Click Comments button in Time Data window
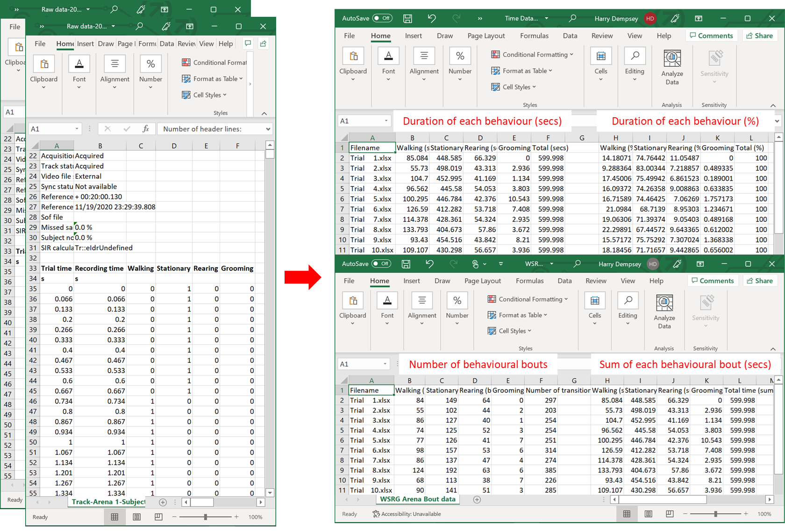785x532 pixels. (711, 35)
